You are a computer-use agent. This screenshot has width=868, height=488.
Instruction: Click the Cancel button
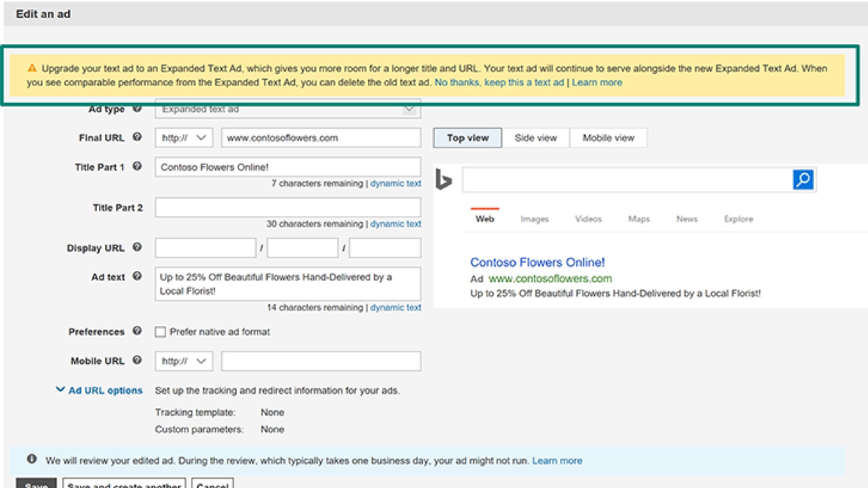click(213, 483)
